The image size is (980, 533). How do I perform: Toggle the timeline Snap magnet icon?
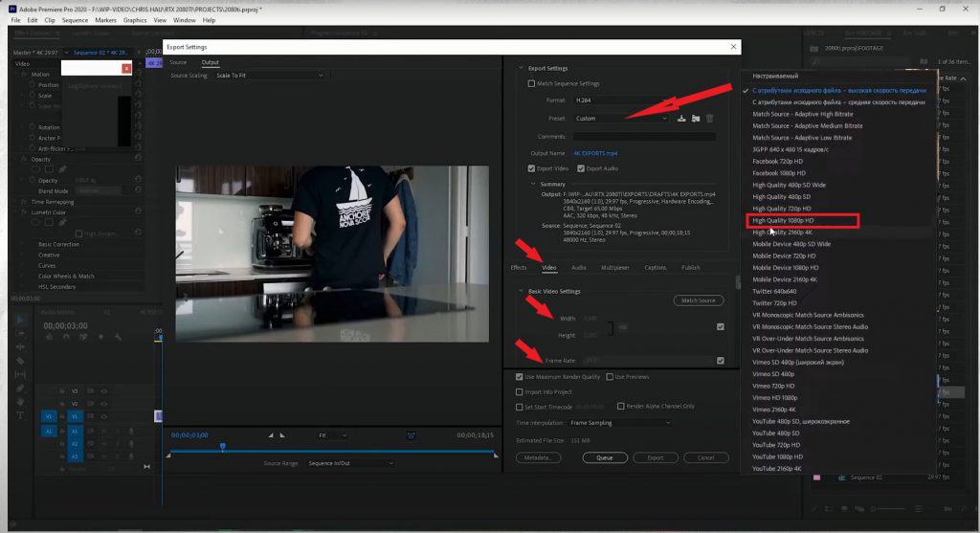coord(66,337)
